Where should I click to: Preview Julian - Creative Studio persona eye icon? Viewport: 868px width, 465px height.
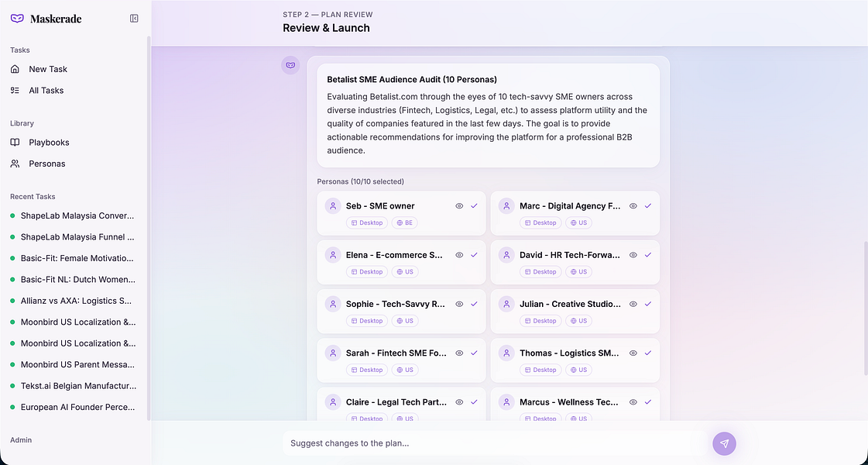tap(633, 304)
